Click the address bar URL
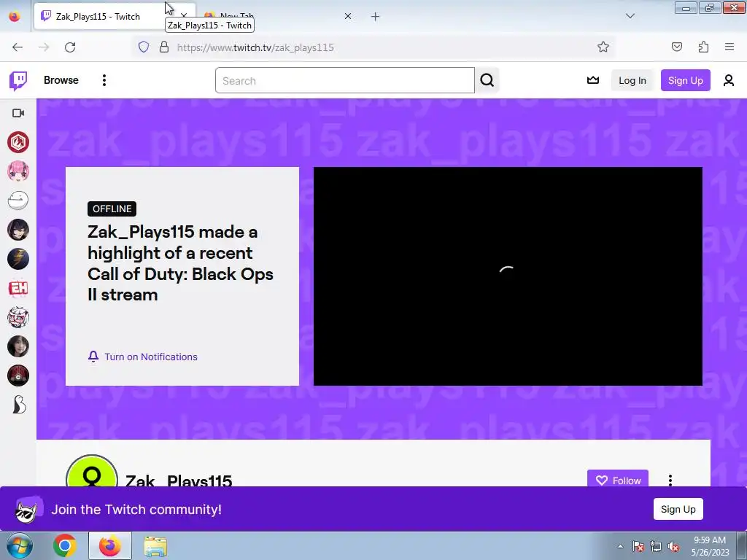747x560 pixels. click(255, 47)
